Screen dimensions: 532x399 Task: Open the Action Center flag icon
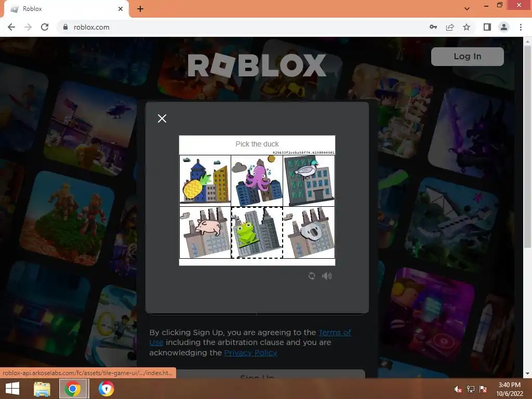483,389
